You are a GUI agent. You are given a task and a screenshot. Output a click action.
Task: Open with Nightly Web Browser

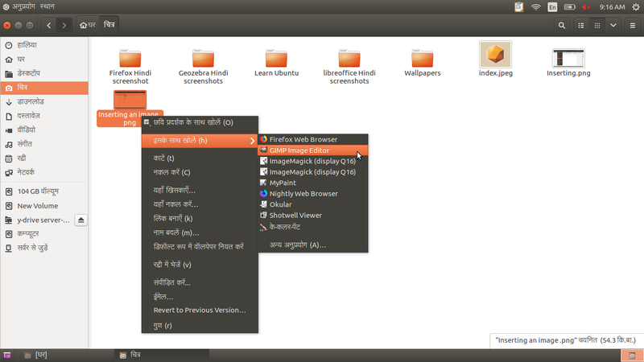(313, 193)
